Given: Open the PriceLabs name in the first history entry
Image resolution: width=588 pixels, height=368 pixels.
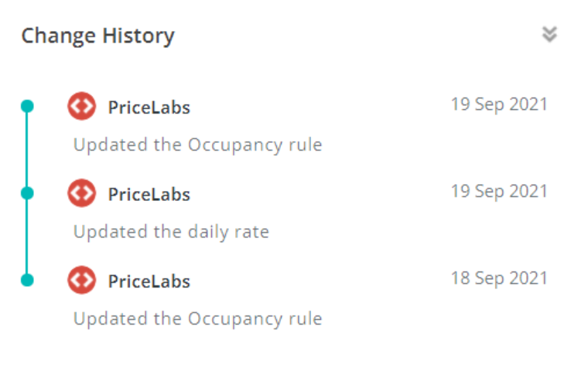Looking at the screenshot, I should click(x=149, y=107).
